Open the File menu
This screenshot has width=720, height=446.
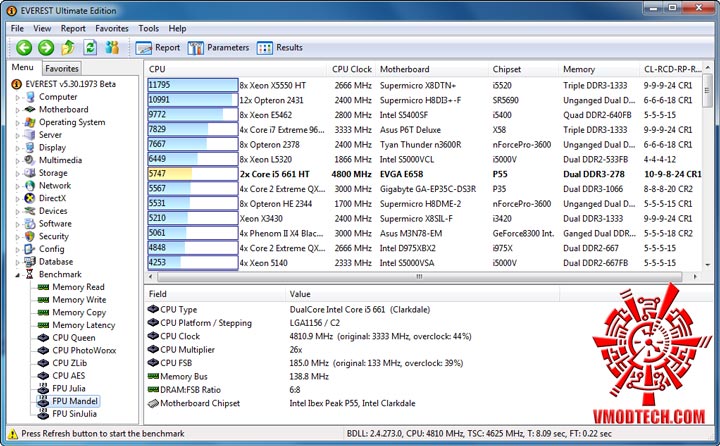pos(17,28)
